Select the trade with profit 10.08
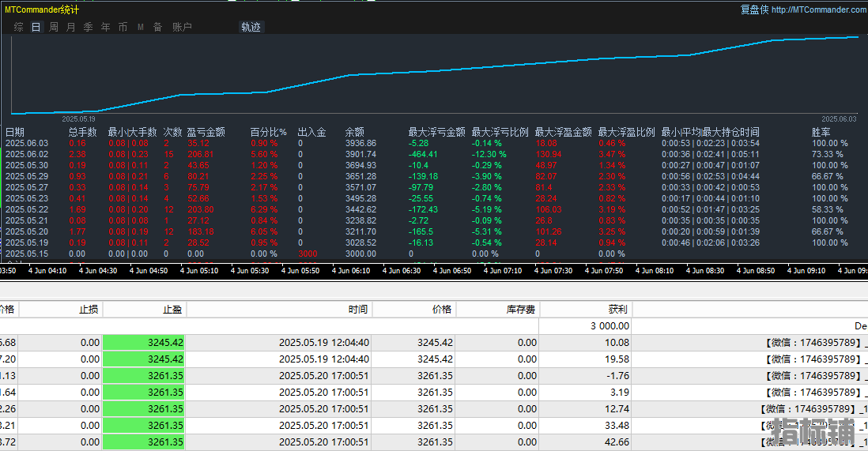Image resolution: width=868 pixels, height=451 pixels. pyautogui.click(x=617, y=343)
